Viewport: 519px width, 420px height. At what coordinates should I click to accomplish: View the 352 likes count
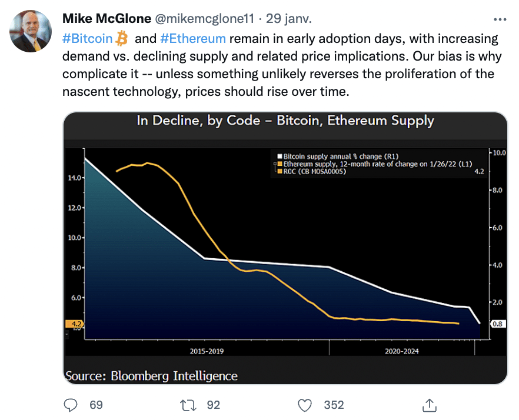(334, 405)
